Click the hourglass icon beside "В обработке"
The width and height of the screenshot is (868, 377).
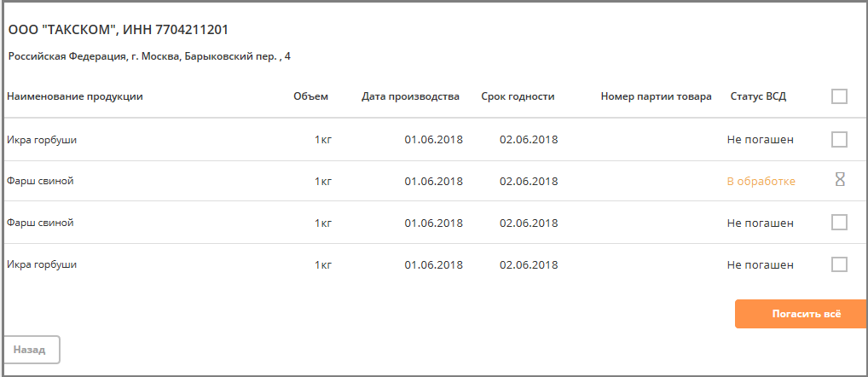(840, 179)
